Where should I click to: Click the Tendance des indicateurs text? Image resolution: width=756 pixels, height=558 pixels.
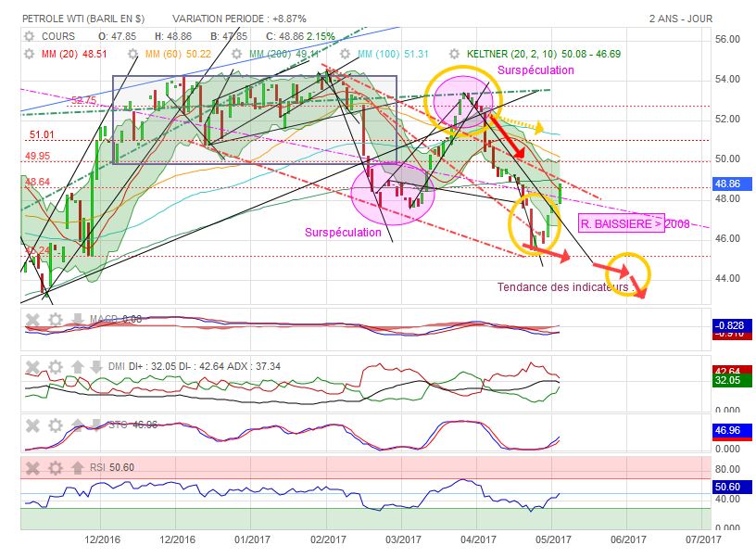(x=565, y=287)
